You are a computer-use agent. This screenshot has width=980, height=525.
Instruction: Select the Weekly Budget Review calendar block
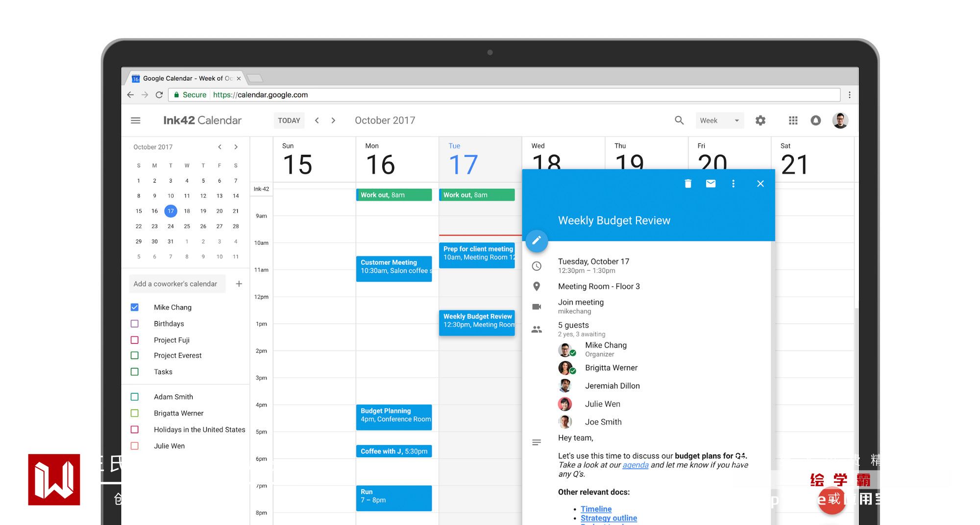pyautogui.click(x=477, y=323)
